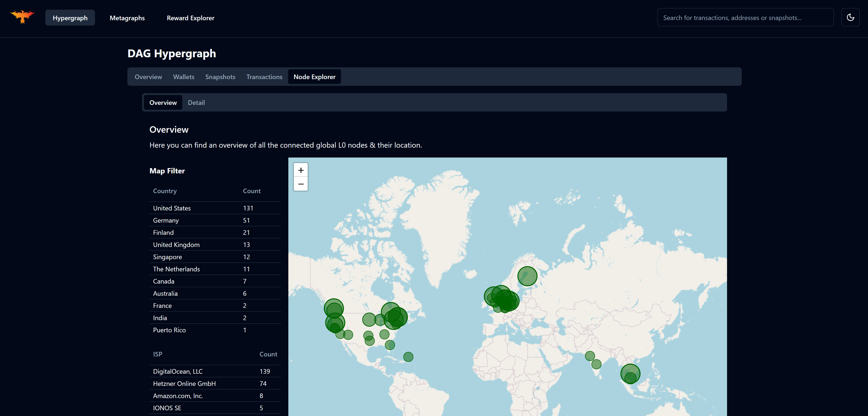Open the Metagraphs menu item
The height and width of the screenshot is (416, 868).
pos(127,18)
